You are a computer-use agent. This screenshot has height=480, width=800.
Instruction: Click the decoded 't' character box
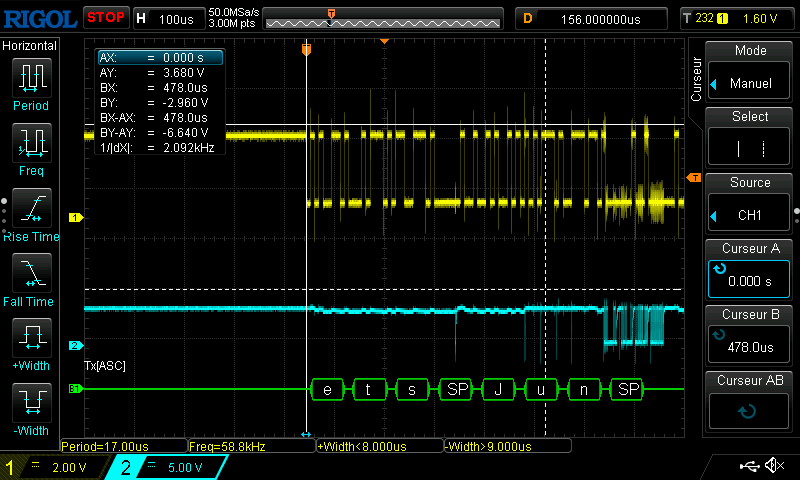370,390
